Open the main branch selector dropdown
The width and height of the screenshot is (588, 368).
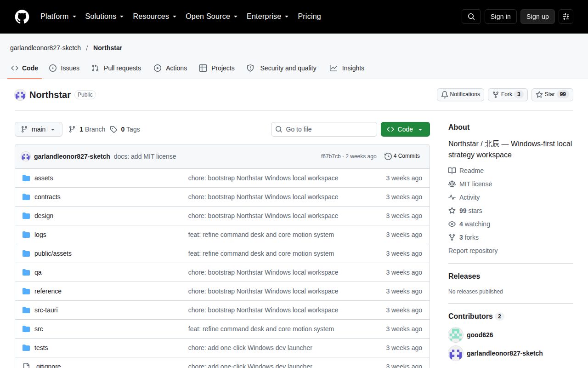point(38,129)
